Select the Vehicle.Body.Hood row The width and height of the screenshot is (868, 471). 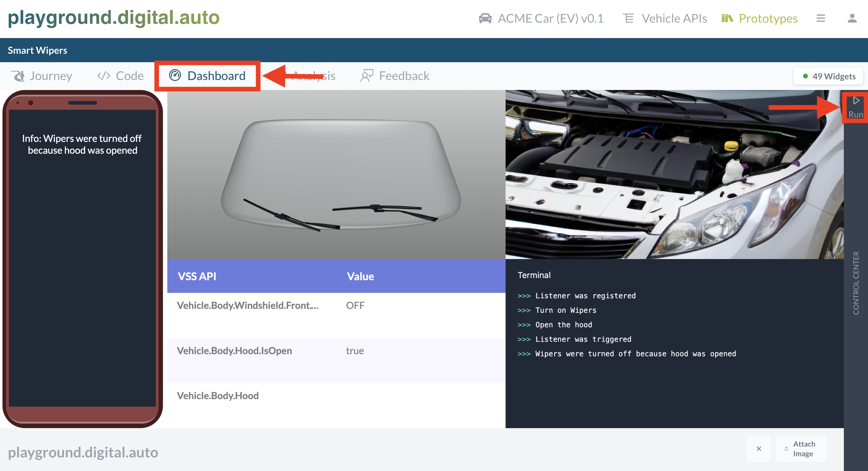pyautogui.click(x=336, y=405)
